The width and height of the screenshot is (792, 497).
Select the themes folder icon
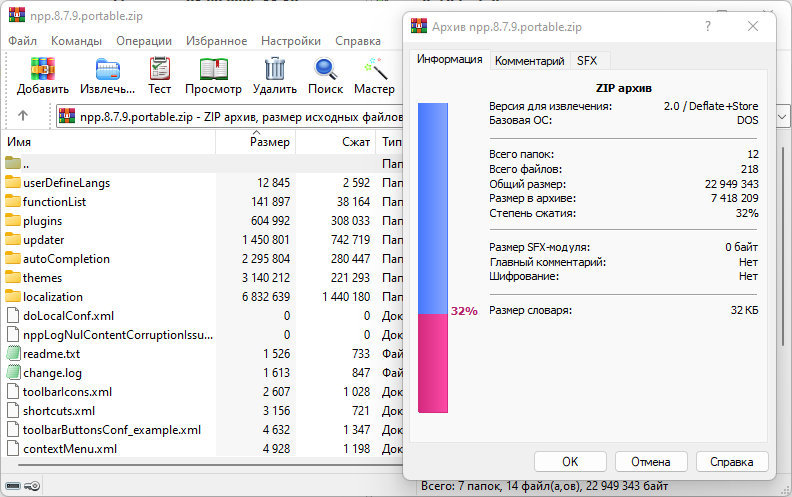click(x=13, y=277)
